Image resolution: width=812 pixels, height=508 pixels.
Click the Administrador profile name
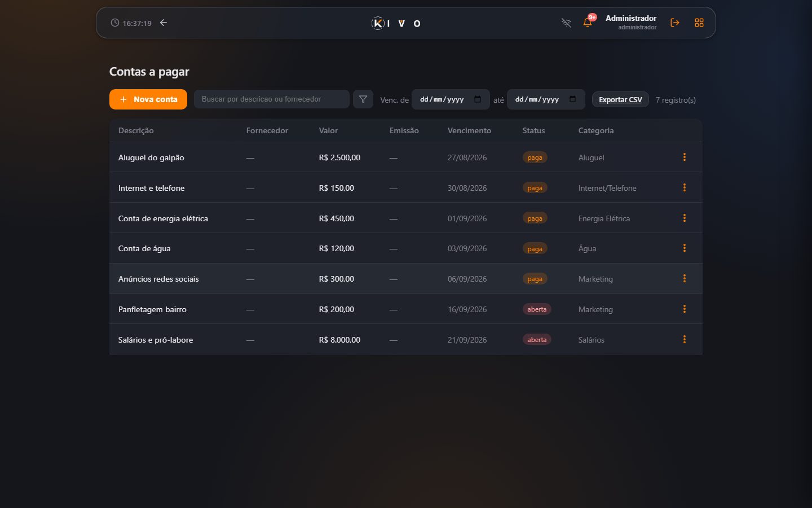[x=630, y=18]
